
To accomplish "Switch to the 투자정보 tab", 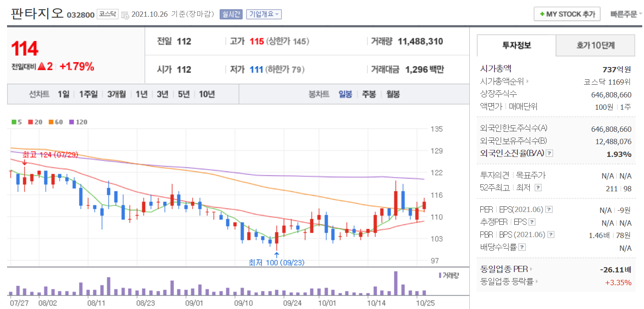I will 517,45.
